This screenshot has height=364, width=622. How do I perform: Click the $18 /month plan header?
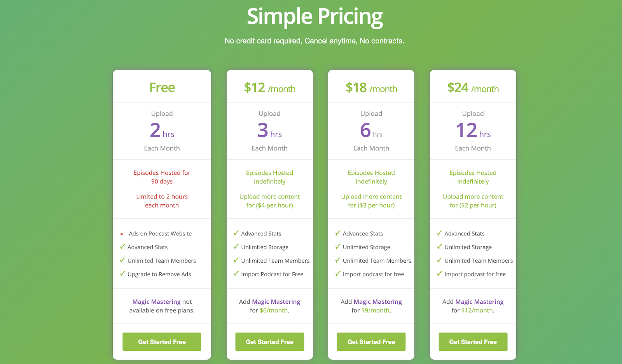point(371,88)
